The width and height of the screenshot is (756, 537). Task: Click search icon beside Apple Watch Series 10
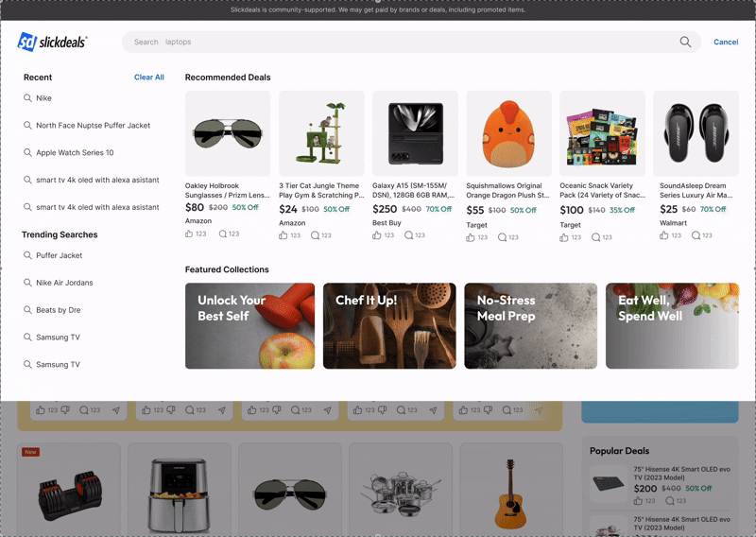[x=27, y=152]
